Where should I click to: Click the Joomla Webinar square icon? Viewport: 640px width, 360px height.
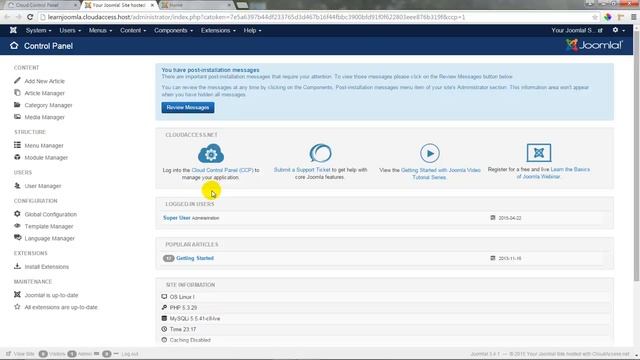coord(539,153)
